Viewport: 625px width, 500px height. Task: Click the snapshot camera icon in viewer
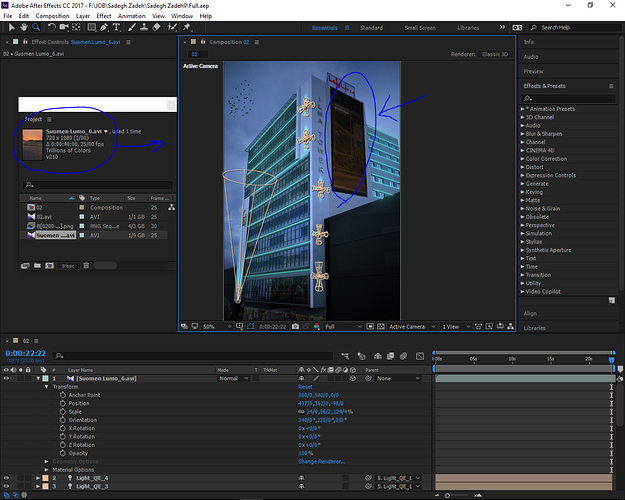coord(295,326)
